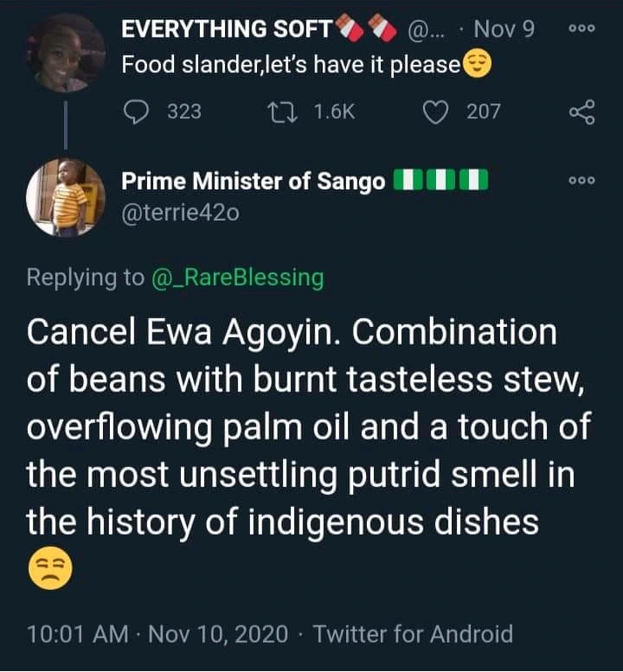623x672 pixels.
Task: Click the 1.6K retweets count
Action: pos(331,112)
